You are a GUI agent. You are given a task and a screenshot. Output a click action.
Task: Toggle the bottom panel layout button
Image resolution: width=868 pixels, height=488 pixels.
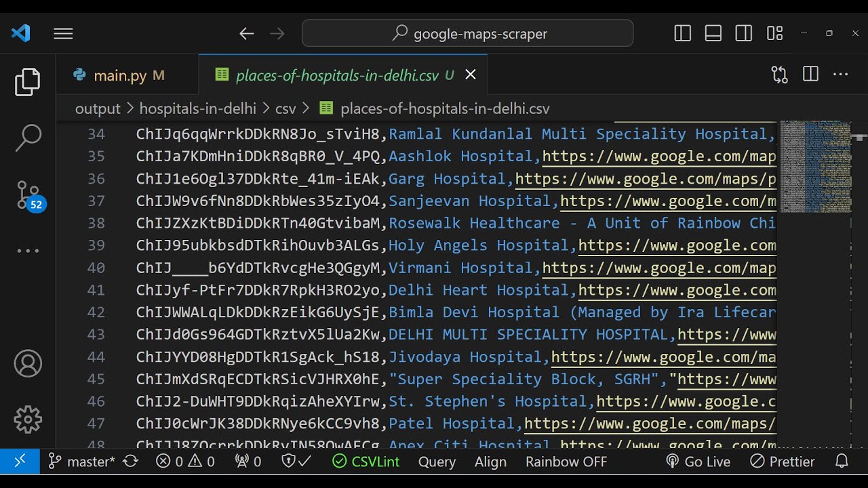click(x=713, y=33)
